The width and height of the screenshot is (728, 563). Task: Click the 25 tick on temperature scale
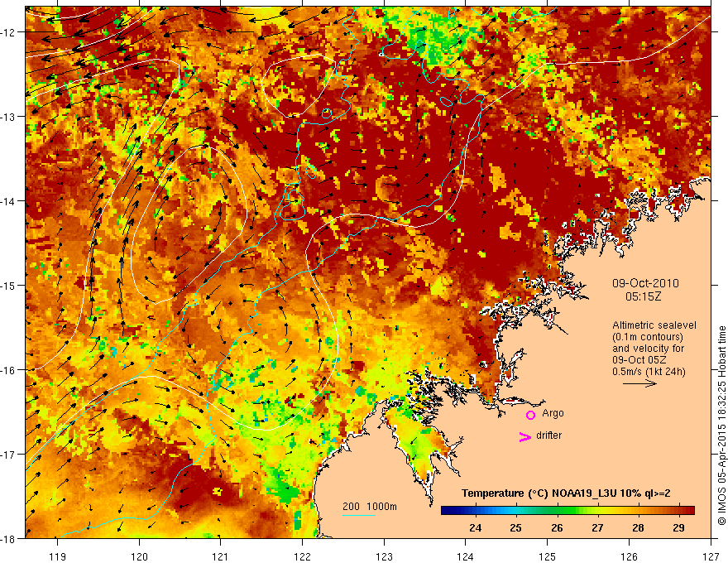click(x=516, y=527)
